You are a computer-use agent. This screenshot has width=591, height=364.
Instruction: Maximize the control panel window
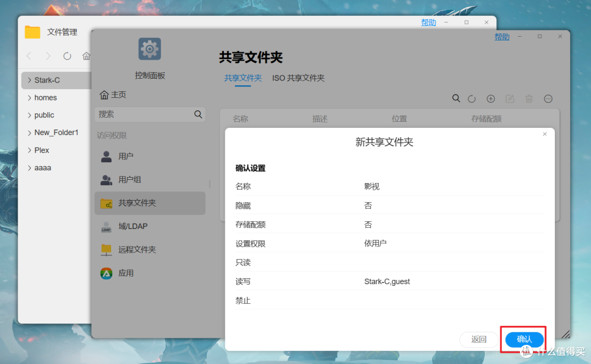coord(540,37)
